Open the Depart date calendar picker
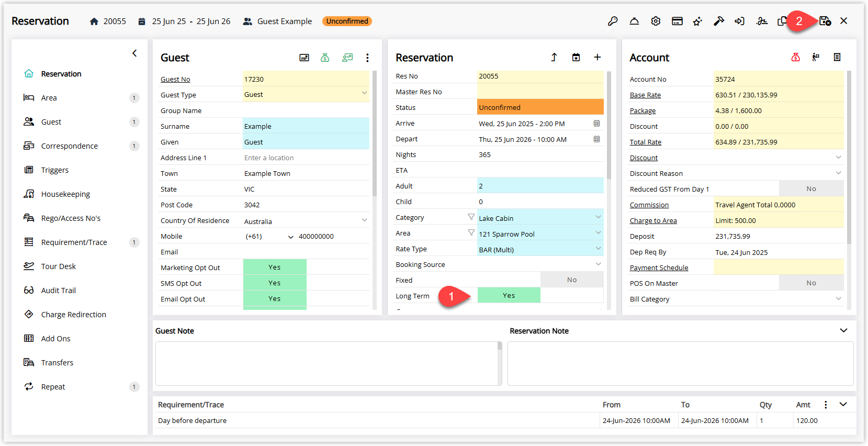The image size is (868, 446). click(596, 139)
